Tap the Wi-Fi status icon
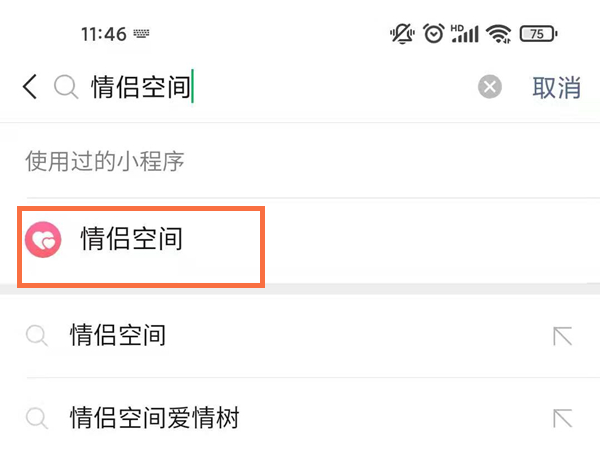 498,34
